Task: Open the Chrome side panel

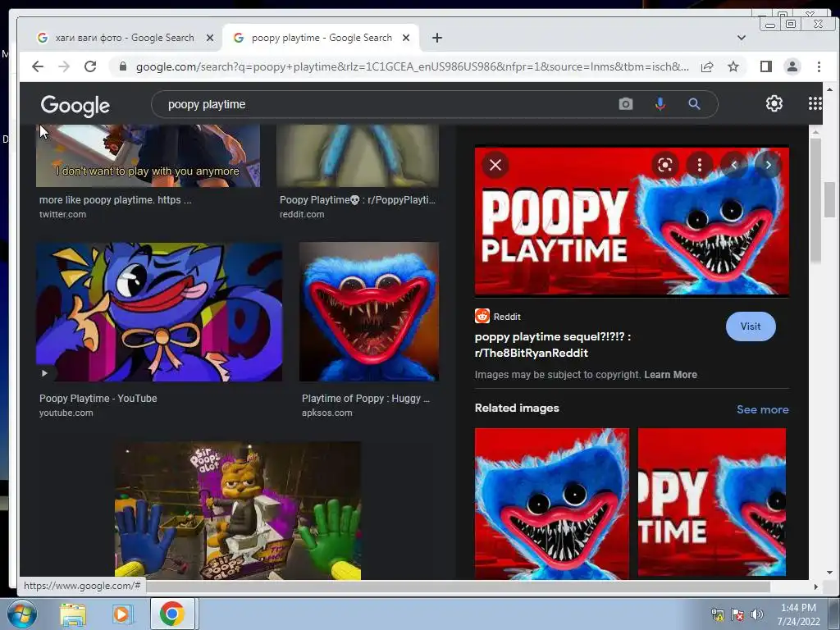Action: point(766,66)
